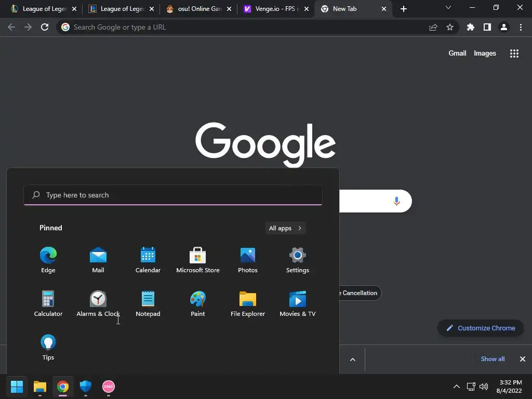
Task: Open the Chrome profile icon
Action: tap(504, 27)
